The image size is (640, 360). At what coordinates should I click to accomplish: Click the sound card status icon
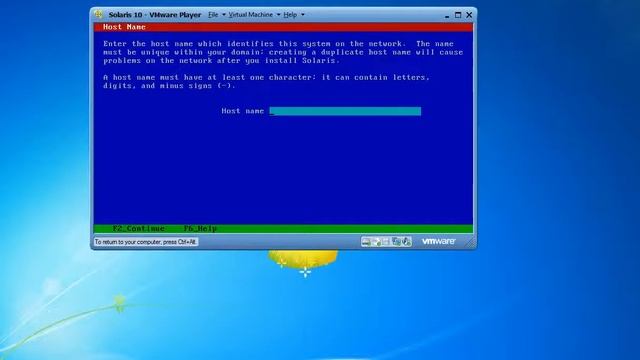[406, 242]
